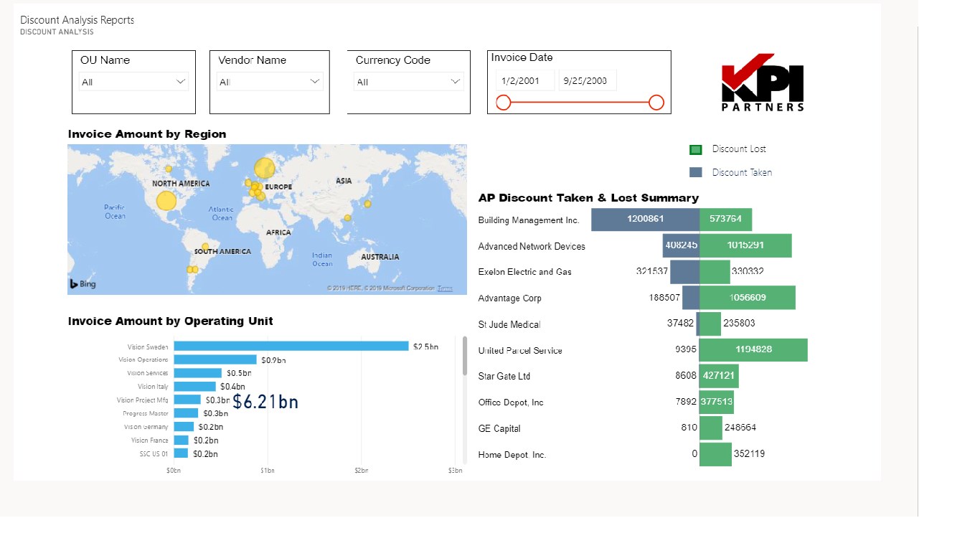Select the left Invoice Date slider handle
The width and height of the screenshot is (980, 551).
click(504, 103)
